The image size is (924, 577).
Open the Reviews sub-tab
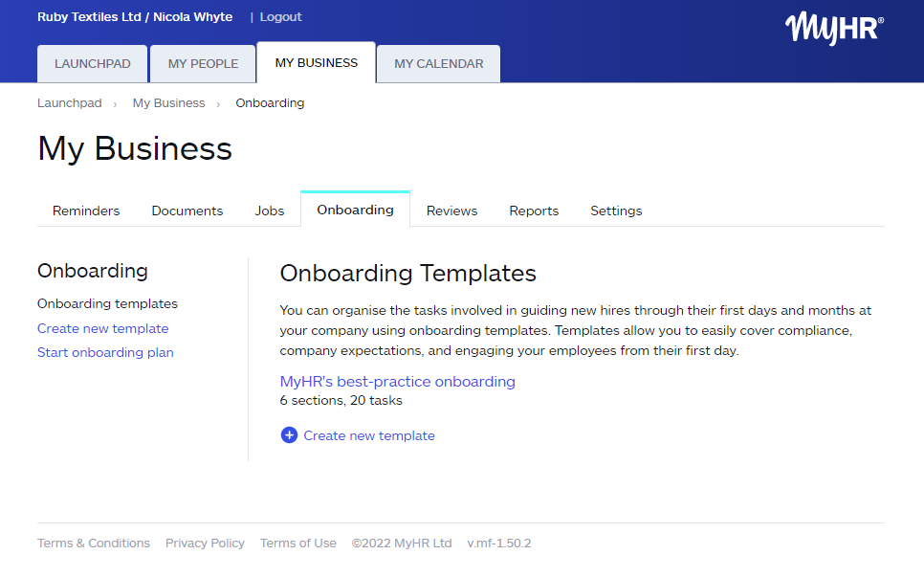pos(452,211)
